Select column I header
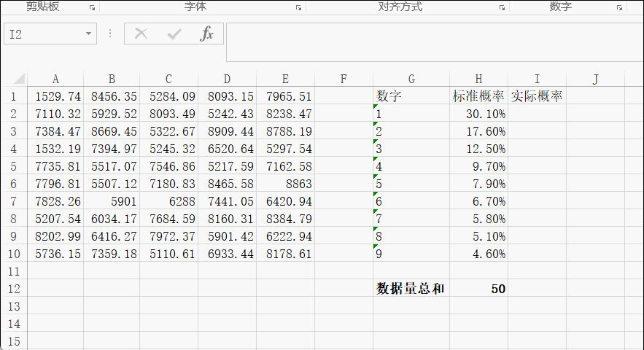 coord(537,79)
